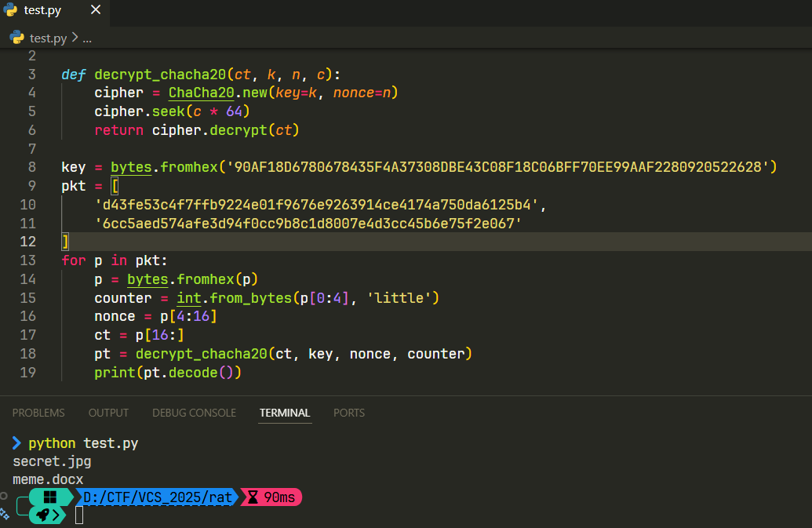Click the hourglass icon beside 90ms
This screenshot has width=812, height=528.
coord(253,497)
